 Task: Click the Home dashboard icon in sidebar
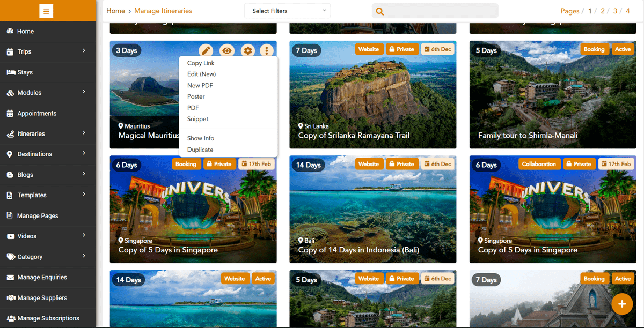(x=10, y=31)
